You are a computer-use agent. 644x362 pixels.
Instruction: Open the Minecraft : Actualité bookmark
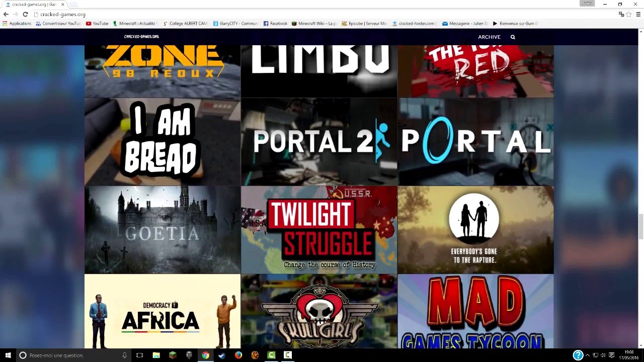point(135,23)
